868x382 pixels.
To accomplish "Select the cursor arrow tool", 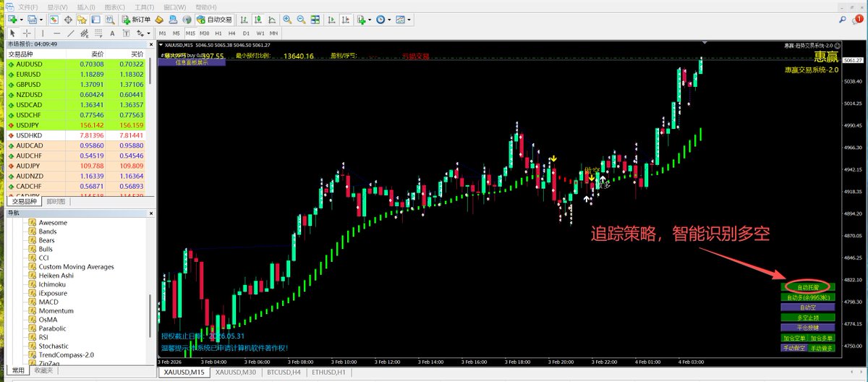I will (12, 33).
